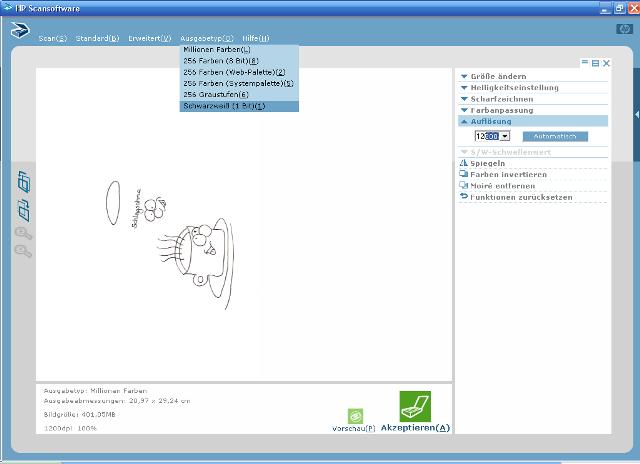640x464 pixels.
Task: Click the Farben invertieren icon
Action: point(463,174)
